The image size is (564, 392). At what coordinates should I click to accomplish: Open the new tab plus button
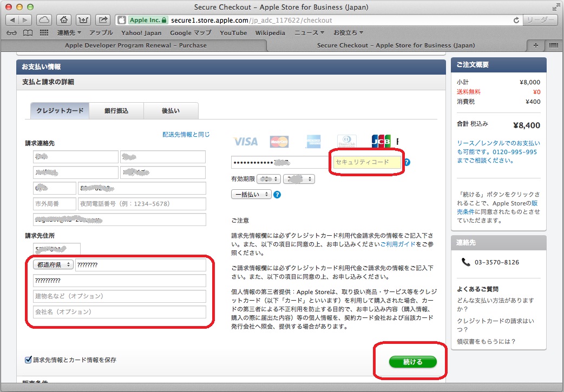pyautogui.click(x=536, y=45)
